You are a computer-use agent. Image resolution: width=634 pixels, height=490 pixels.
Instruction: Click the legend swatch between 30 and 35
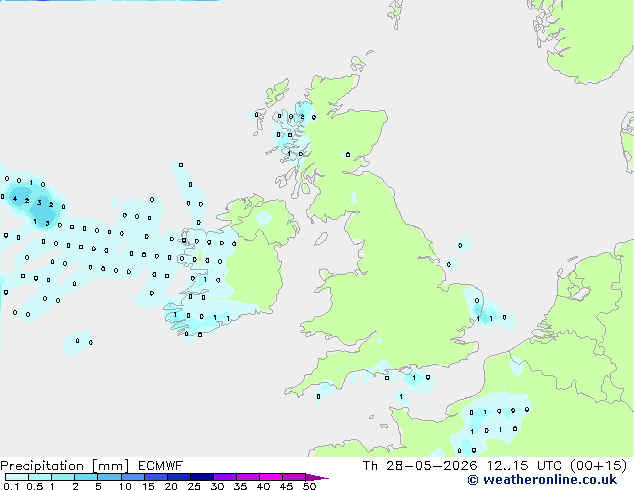click(225, 477)
